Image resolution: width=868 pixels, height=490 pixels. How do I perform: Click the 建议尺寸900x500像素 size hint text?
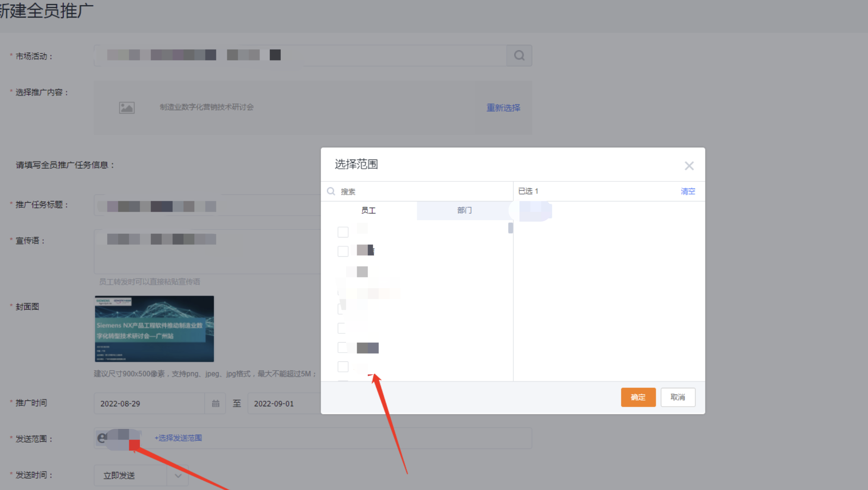(x=205, y=374)
